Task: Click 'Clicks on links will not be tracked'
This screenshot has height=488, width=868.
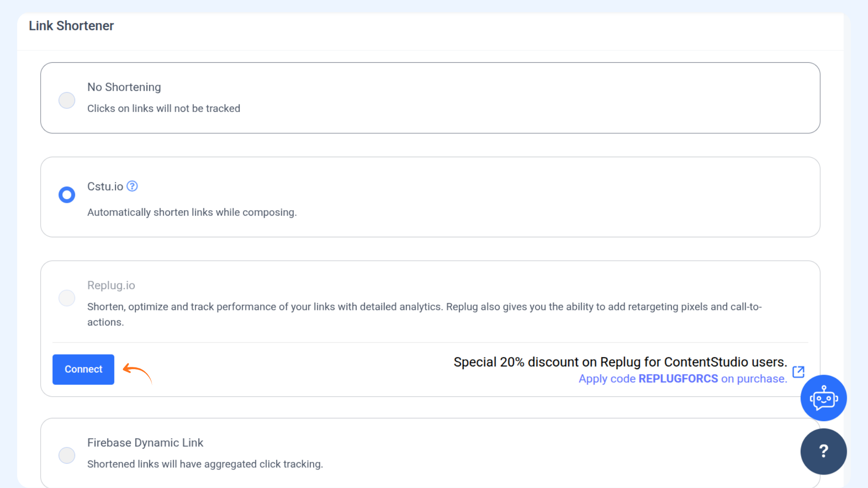Action: point(164,108)
